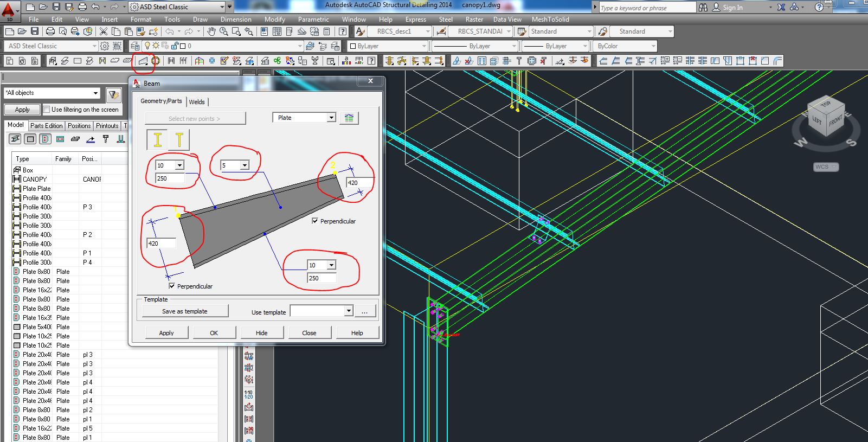Click the Undo arrow in quick access toolbar
This screenshot has height=442, width=868.
click(x=95, y=7)
